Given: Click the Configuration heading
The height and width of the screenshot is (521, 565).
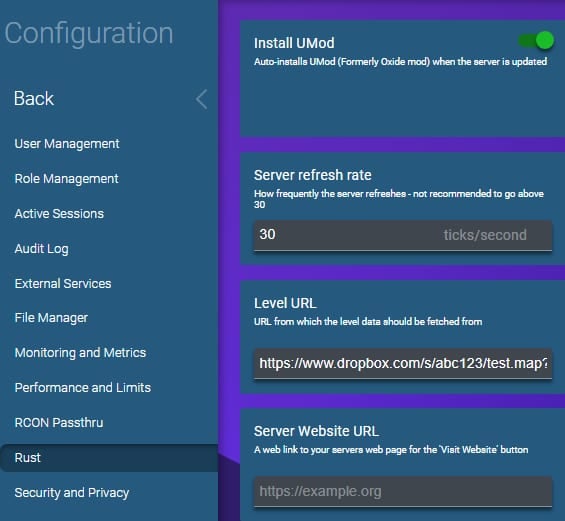Looking at the screenshot, I should tap(89, 33).
